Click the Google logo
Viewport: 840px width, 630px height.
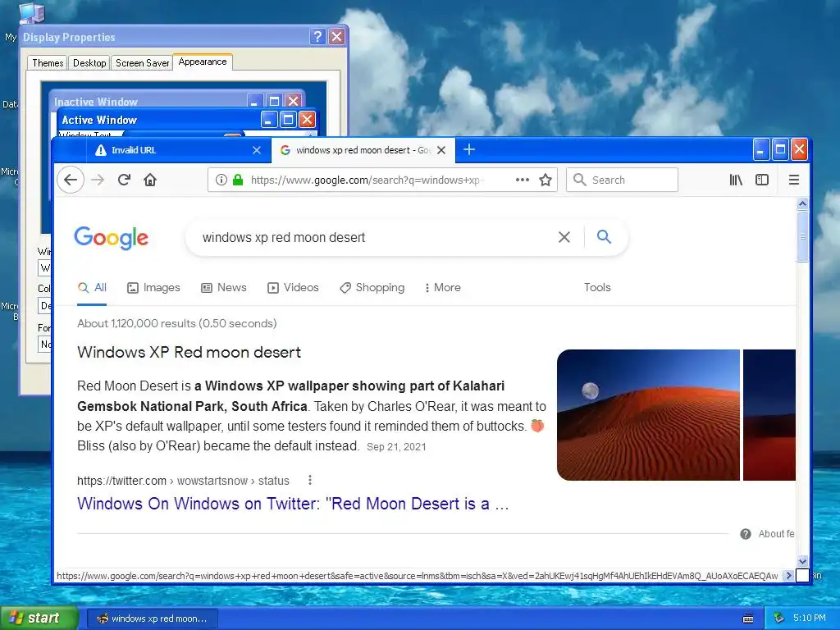click(111, 237)
